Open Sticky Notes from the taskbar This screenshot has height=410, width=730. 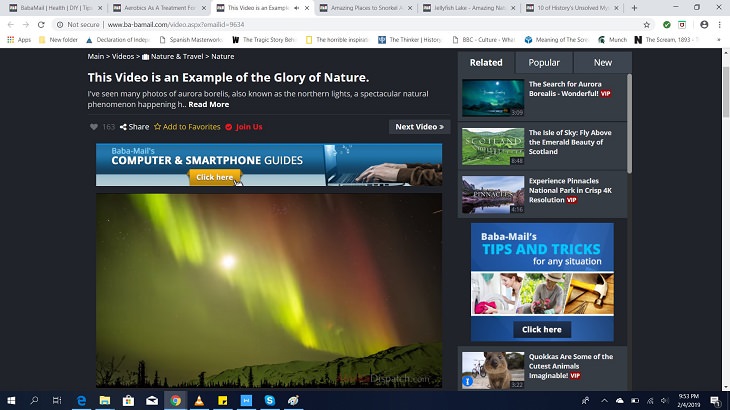point(223,400)
